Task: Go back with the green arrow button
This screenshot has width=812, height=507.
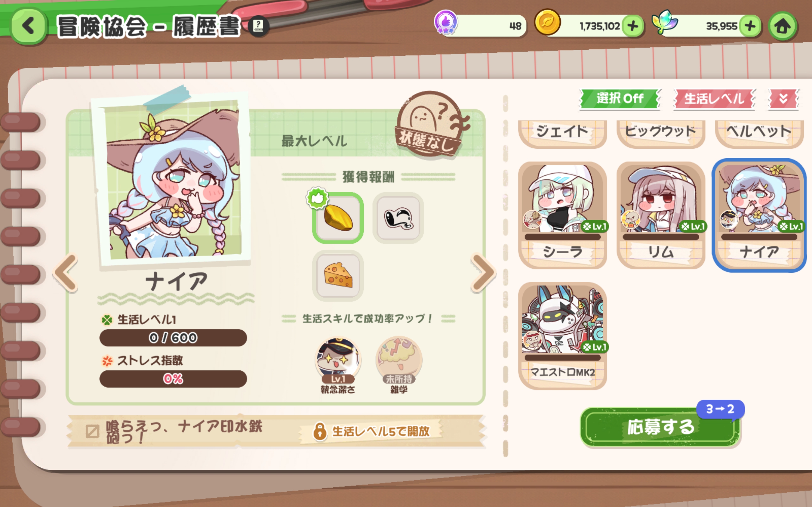Action: 28,27
